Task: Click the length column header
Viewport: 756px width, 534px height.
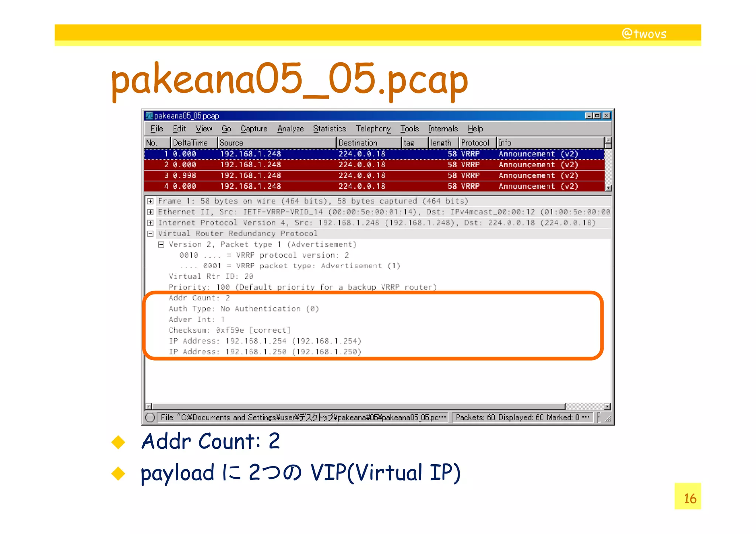Action: pyautogui.click(x=444, y=142)
